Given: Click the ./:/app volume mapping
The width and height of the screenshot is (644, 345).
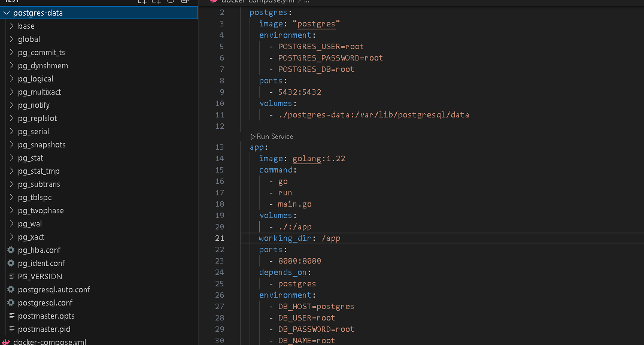Looking at the screenshot, I should pos(294,226).
